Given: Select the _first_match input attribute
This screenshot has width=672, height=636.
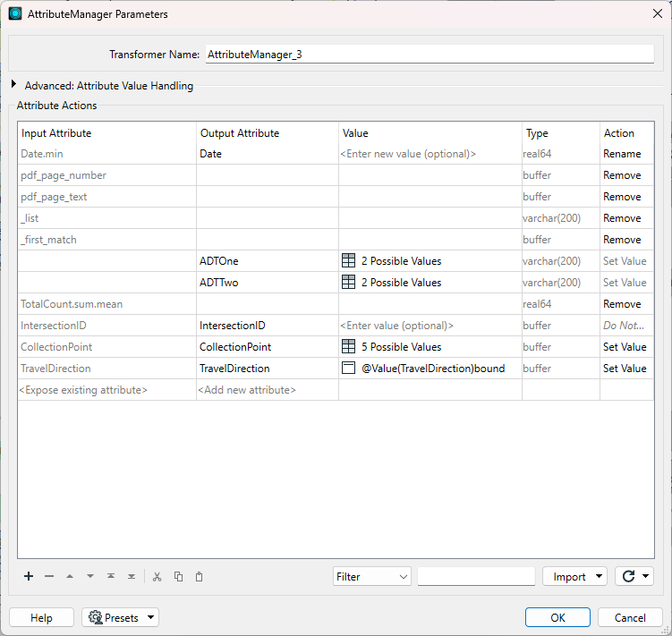Looking at the screenshot, I should tap(106, 240).
